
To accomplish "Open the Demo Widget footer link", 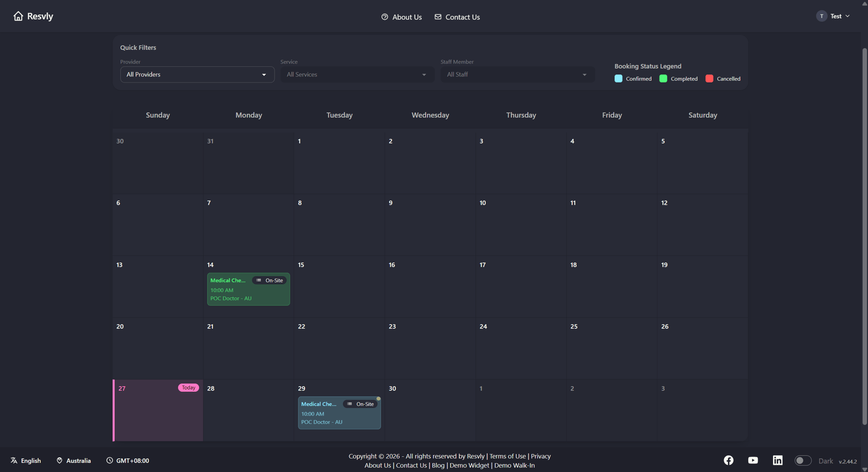I will click(469, 465).
